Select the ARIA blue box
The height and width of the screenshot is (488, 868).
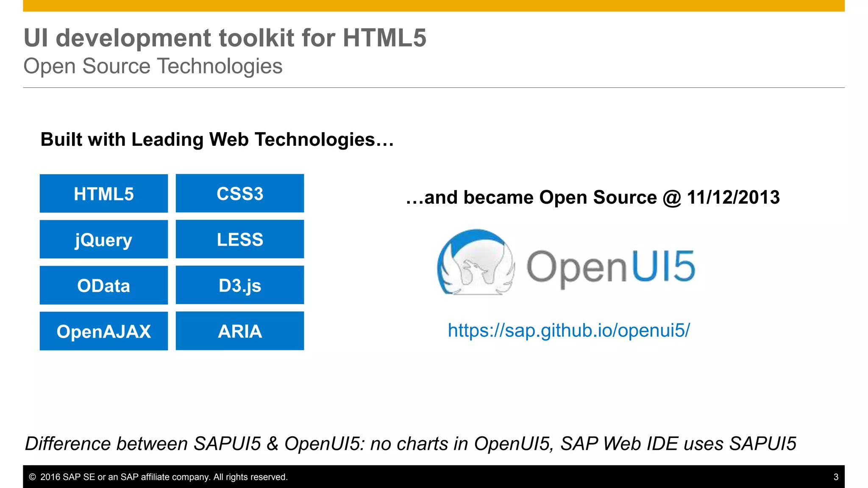240,331
